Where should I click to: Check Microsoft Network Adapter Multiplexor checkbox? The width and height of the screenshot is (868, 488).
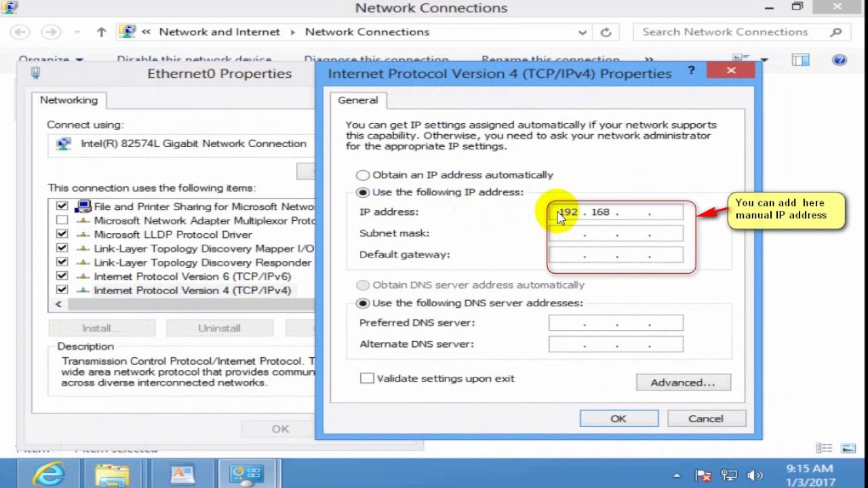pos(62,220)
